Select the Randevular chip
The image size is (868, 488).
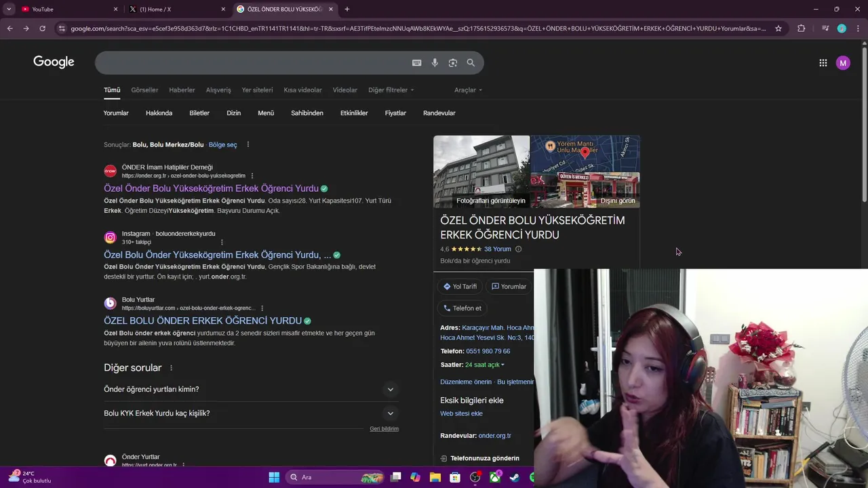(439, 113)
